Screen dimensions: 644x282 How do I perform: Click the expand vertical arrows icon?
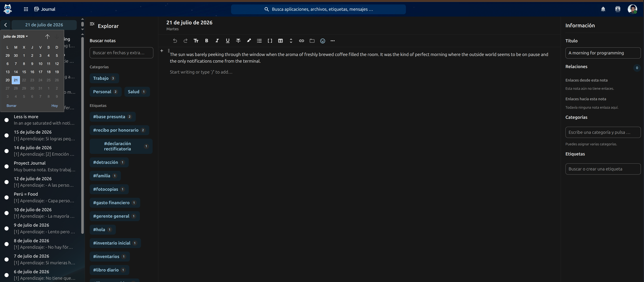(x=291, y=41)
